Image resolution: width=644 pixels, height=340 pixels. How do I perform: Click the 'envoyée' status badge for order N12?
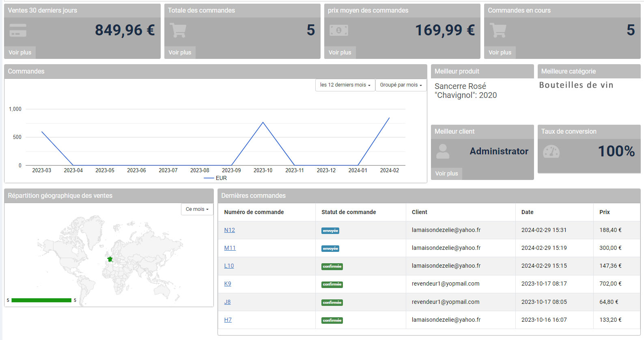click(330, 231)
